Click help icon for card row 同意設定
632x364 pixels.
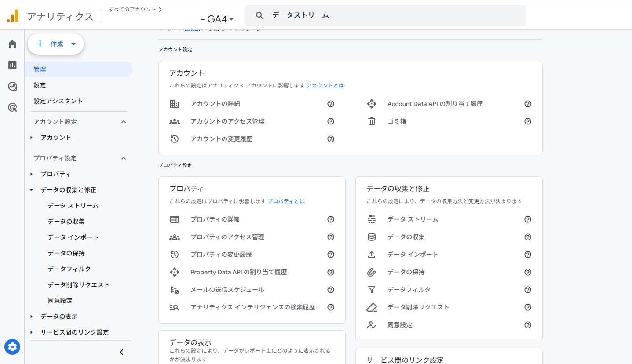coord(528,325)
